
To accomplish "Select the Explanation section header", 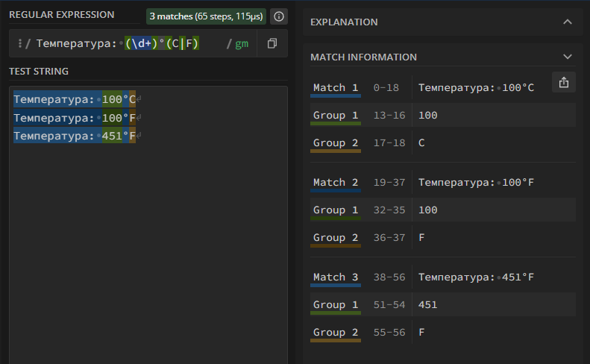I will click(344, 22).
